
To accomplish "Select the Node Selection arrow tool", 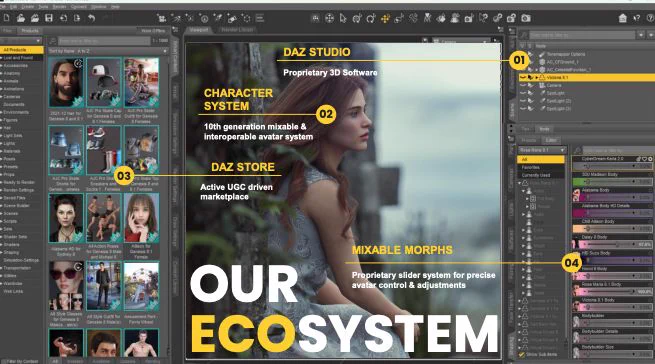I will tap(343, 18).
